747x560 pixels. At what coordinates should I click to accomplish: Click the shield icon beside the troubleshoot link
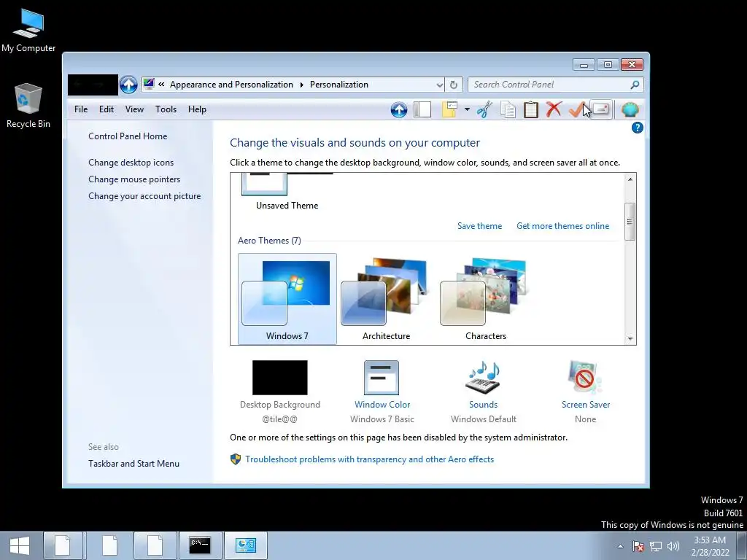coord(236,459)
